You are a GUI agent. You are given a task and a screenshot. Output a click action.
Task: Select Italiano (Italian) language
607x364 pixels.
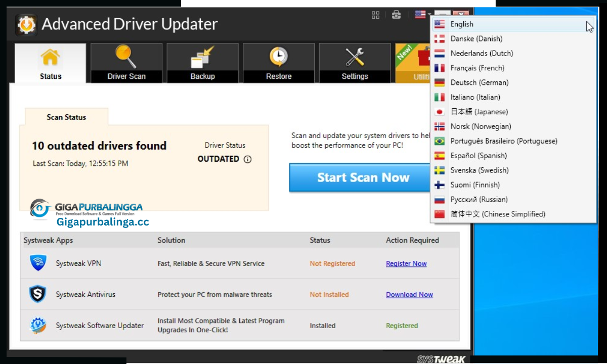point(513,97)
